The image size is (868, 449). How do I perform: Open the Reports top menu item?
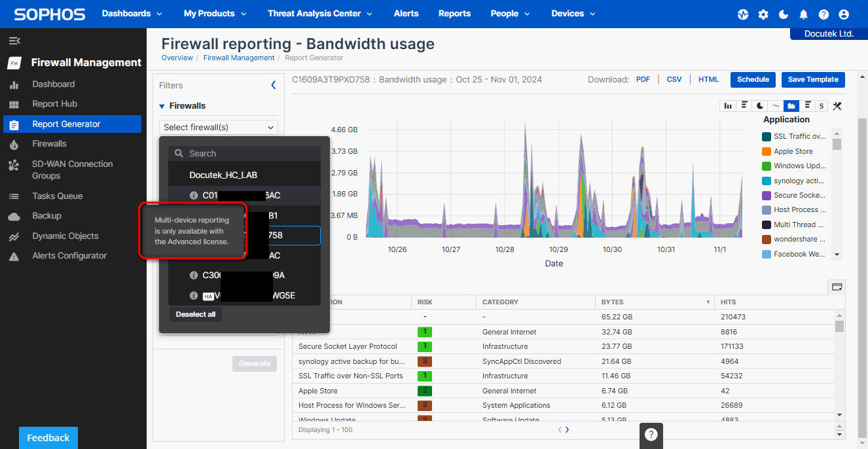(x=455, y=14)
